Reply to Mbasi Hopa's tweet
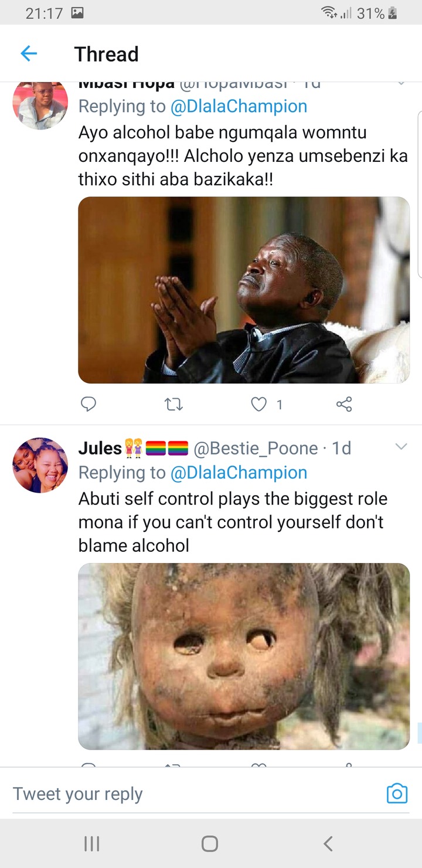The image size is (422, 868). click(x=88, y=404)
